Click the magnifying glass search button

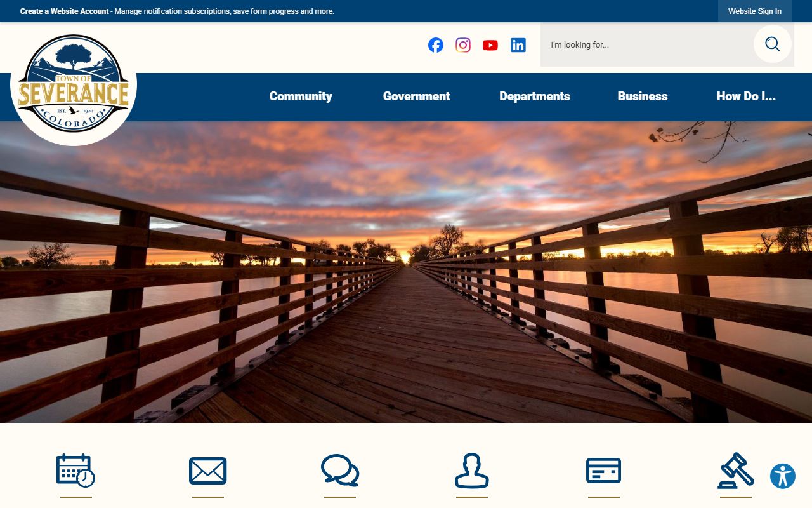pos(772,44)
